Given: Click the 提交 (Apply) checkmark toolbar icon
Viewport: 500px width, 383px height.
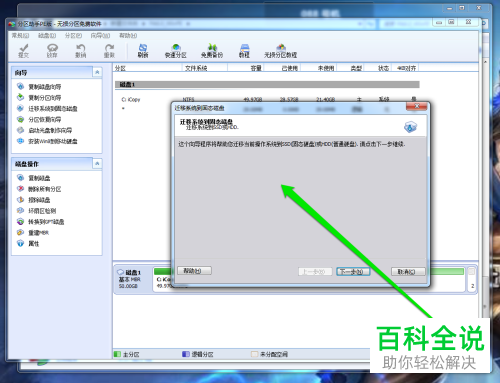Looking at the screenshot, I should point(23,51).
